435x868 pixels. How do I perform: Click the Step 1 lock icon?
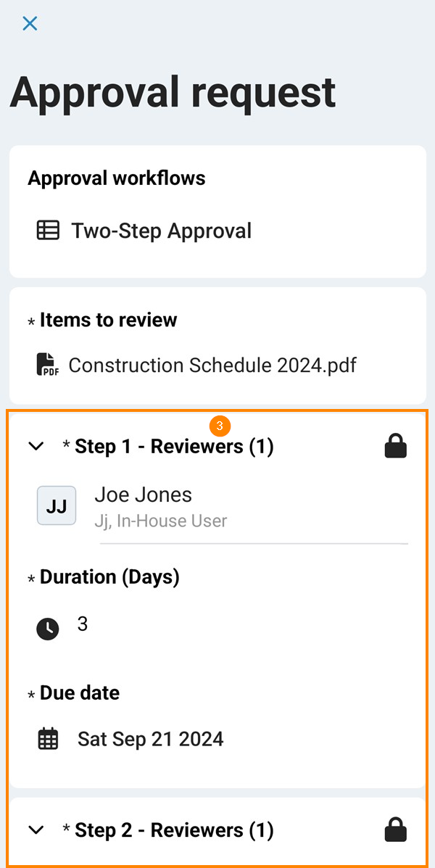pyautogui.click(x=395, y=447)
